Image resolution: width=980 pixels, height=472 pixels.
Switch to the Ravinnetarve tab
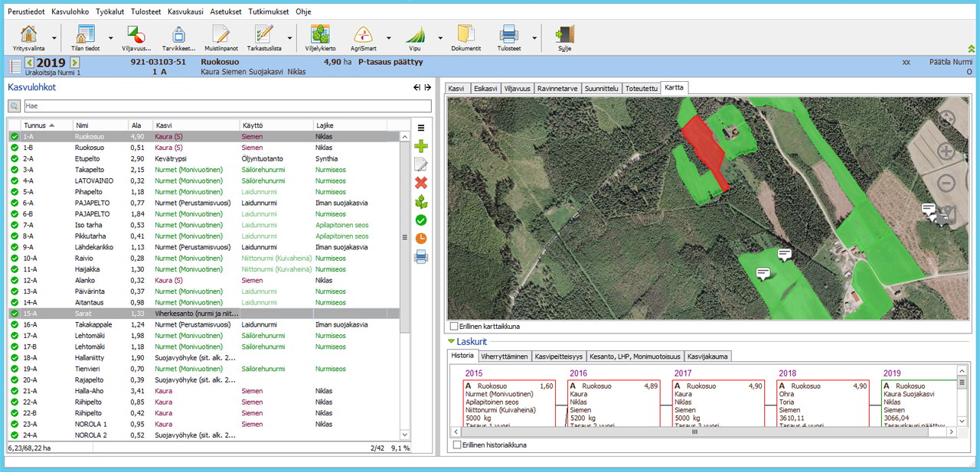[558, 88]
